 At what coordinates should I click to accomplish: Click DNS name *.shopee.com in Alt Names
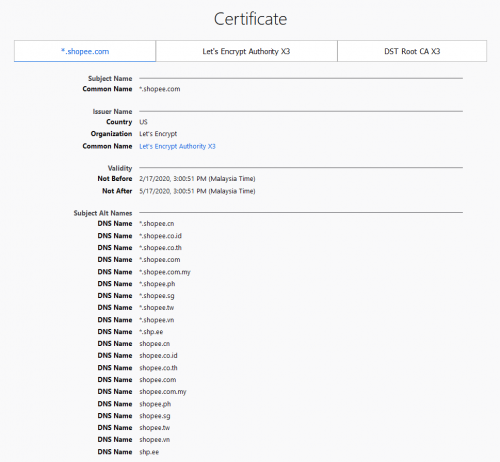(160, 260)
